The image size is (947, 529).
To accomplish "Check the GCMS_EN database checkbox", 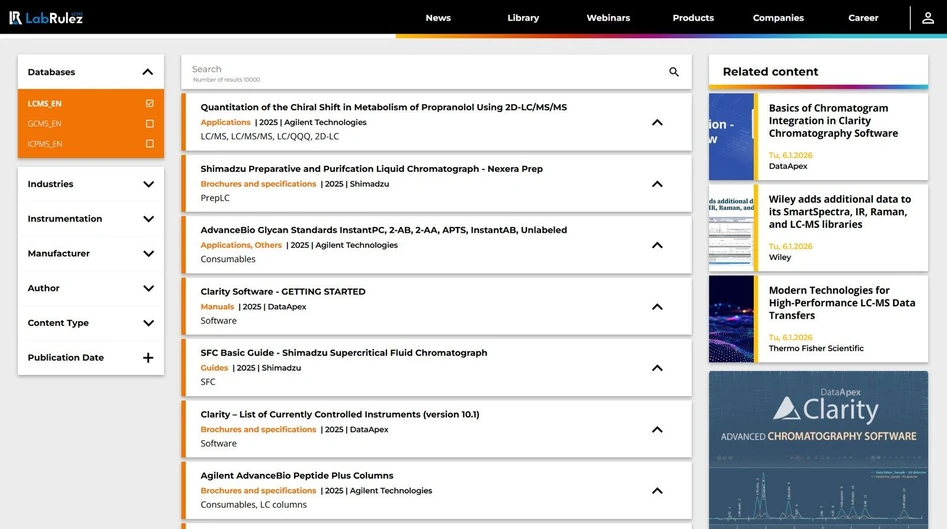I will tap(150, 123).
